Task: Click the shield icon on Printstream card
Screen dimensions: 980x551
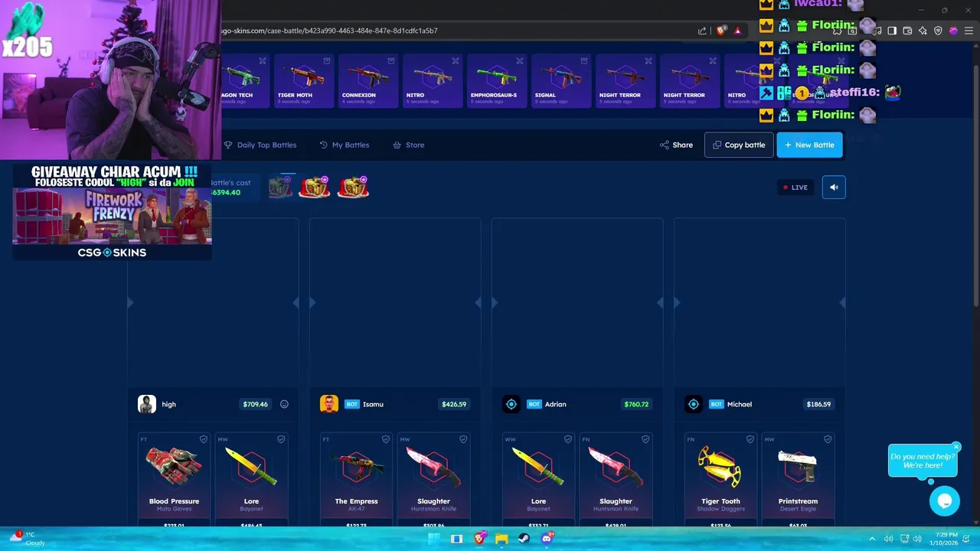Action: pyautogui.click(x=828, y=439)
